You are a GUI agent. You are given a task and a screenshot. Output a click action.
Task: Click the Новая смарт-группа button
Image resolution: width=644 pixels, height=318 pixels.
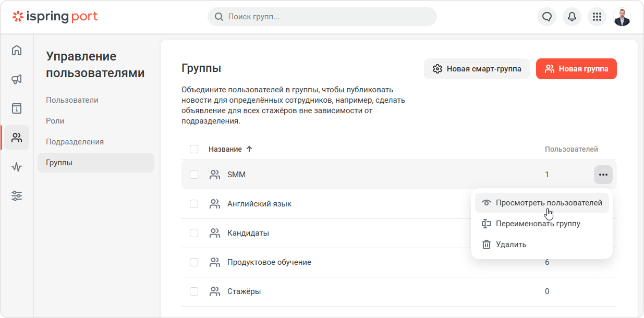point(477,69)
